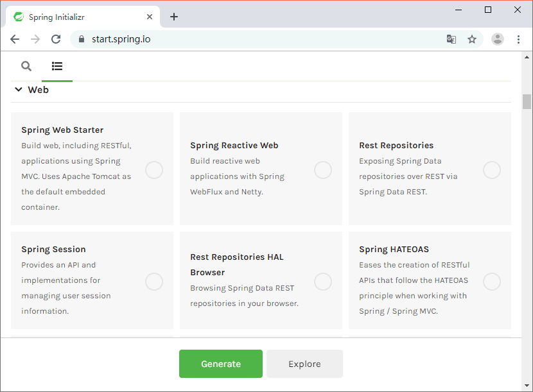The width and height of the screenshot is (533, 392).
Task: Open the Chrome profile avatar
Action: coord(498,39)
